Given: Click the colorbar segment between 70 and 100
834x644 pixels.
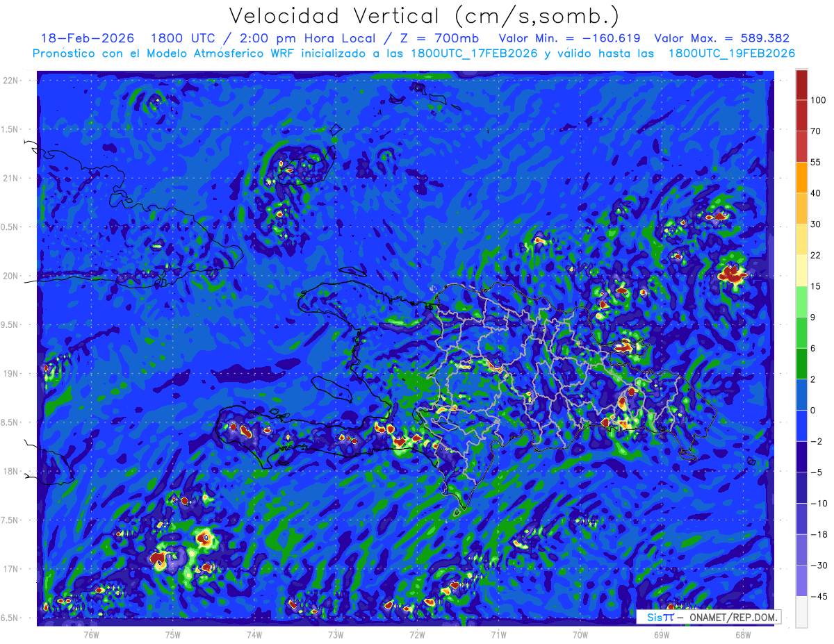Looking at the screenshot, I should pos(801,115).
